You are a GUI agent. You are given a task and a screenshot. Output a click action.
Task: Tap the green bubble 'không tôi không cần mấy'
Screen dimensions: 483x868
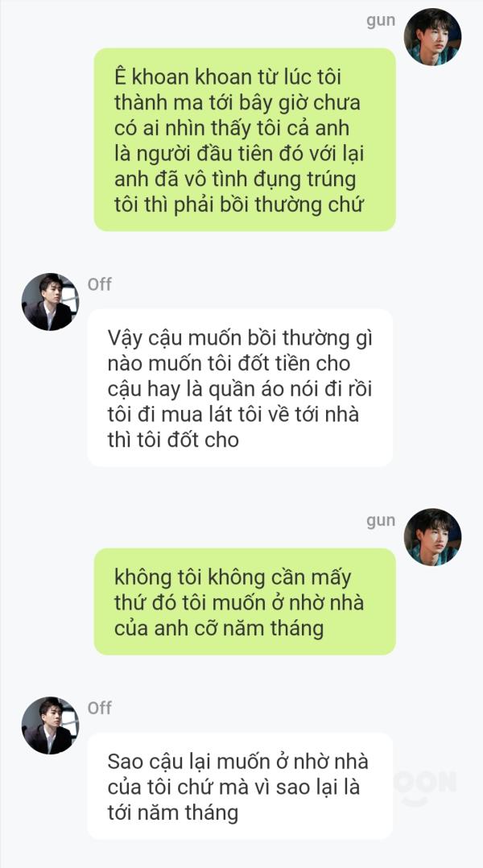coord(245,601)
